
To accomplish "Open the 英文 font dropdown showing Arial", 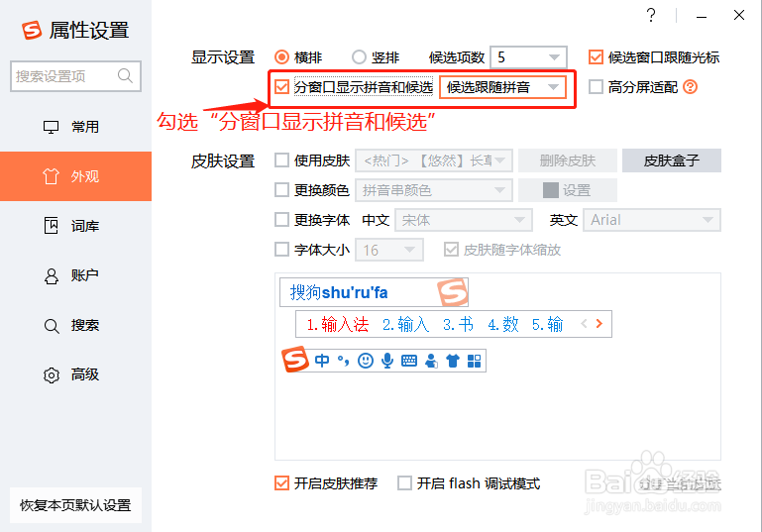I will (x=652, y=220).
